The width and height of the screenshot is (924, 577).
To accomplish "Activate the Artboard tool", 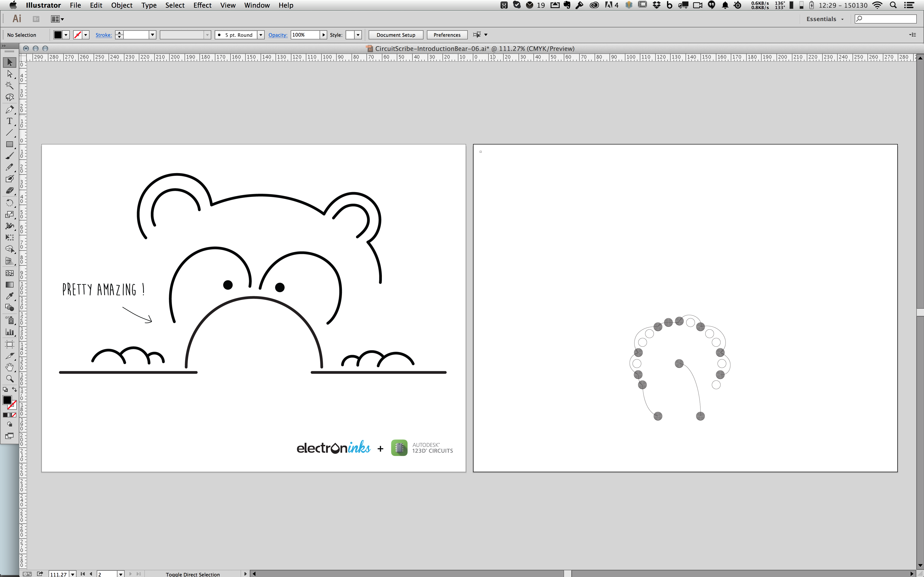I will [10, 344].
